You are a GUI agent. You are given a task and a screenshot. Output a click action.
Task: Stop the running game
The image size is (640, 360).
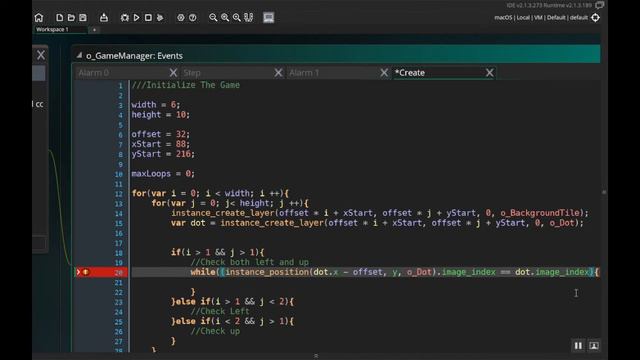pyautogui.click(x=148, y=18)
